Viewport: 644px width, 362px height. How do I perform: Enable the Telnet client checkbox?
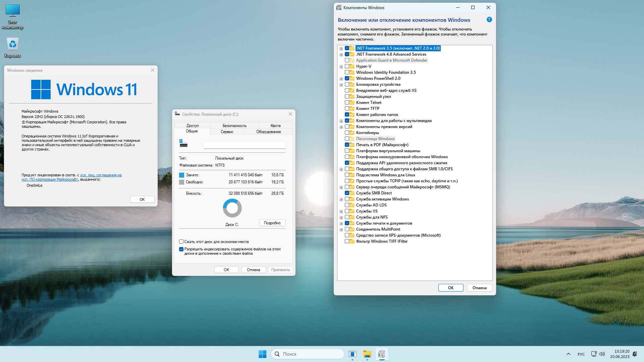click(x=347, y=103)
